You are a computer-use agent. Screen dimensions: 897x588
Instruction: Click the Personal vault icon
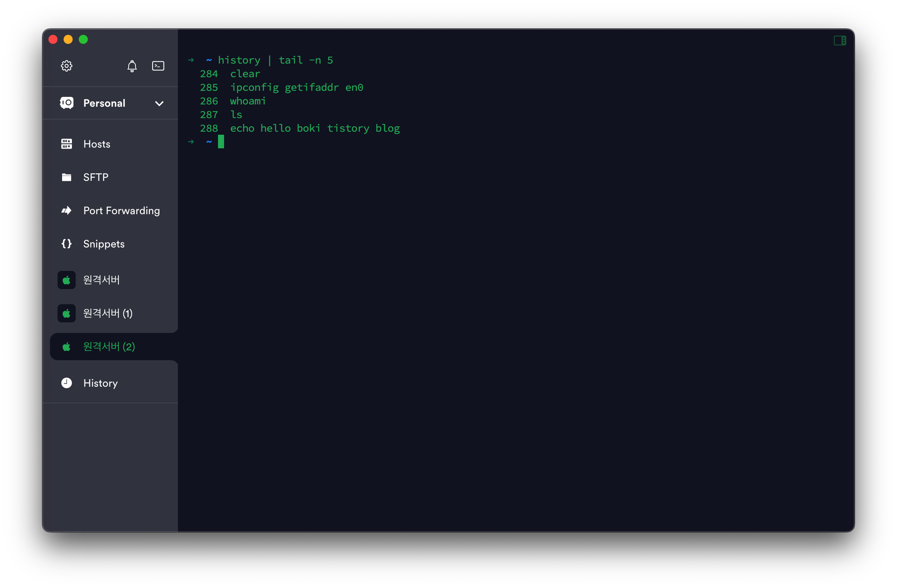tap(67, 103)
